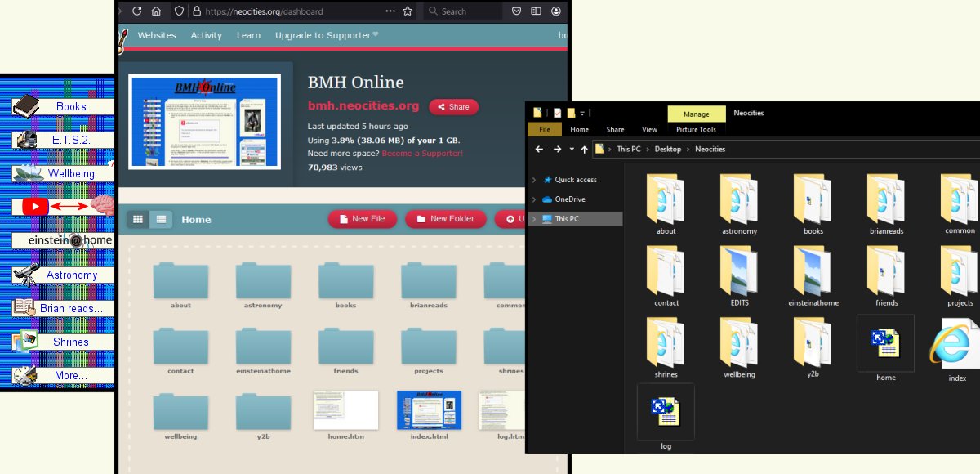Screen dimensions: 980x474
Task: Select the index file in File Explorer
Action: (x=956, y=349)
